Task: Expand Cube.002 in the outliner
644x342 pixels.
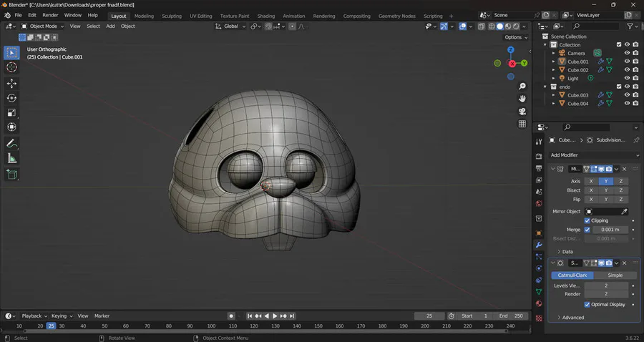Action: (x=553, y=70)
